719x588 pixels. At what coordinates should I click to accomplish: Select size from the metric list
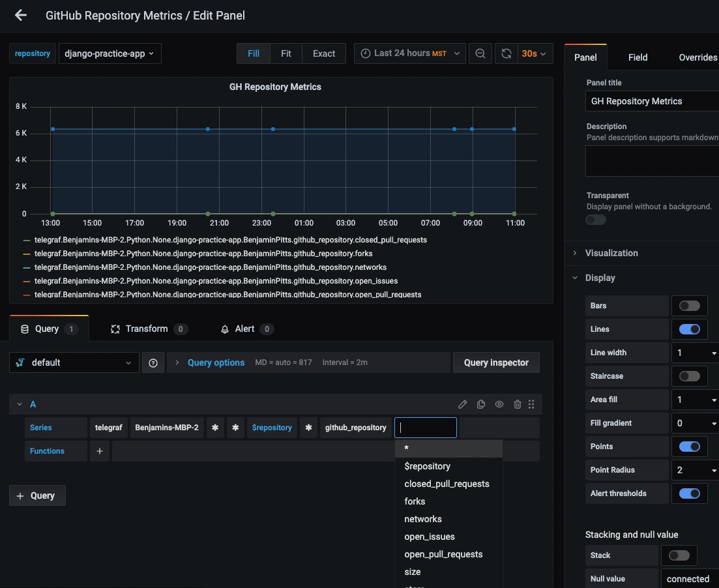click(x=448, y=572)
